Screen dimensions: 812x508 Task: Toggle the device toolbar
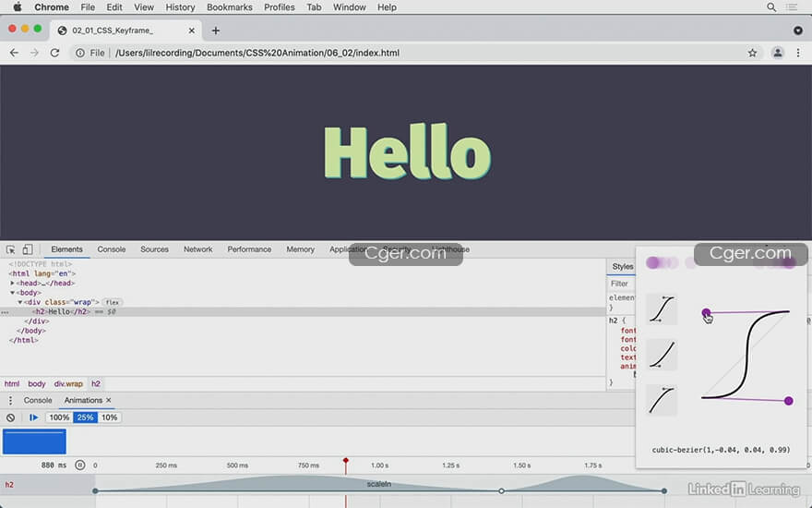28,250
